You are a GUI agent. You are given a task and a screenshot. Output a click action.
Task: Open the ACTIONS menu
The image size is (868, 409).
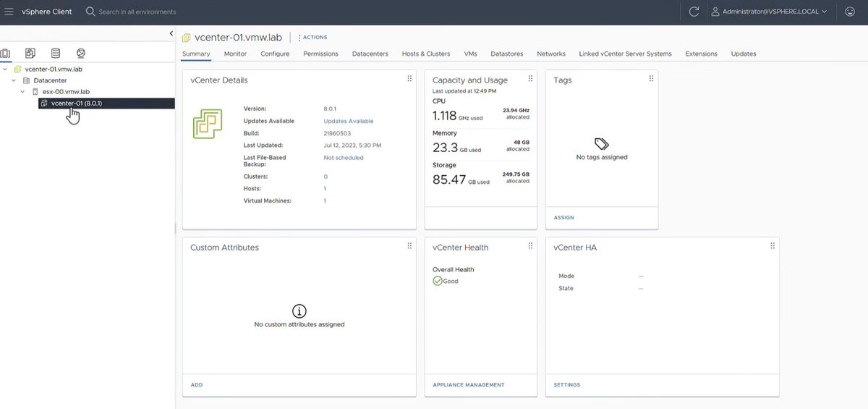pyautogui.click(x=312, y=38)
